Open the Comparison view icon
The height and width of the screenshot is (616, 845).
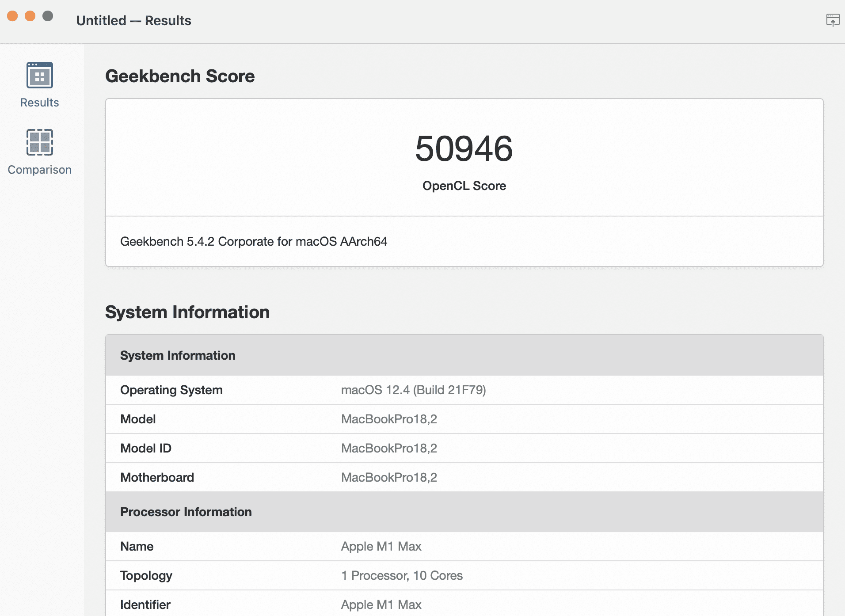[x=40, y=142]
